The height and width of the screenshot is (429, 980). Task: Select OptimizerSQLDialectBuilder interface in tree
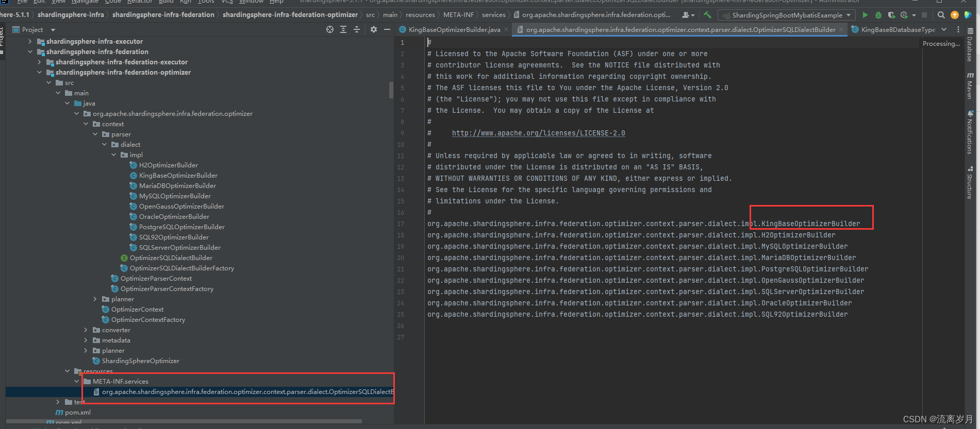166,258
